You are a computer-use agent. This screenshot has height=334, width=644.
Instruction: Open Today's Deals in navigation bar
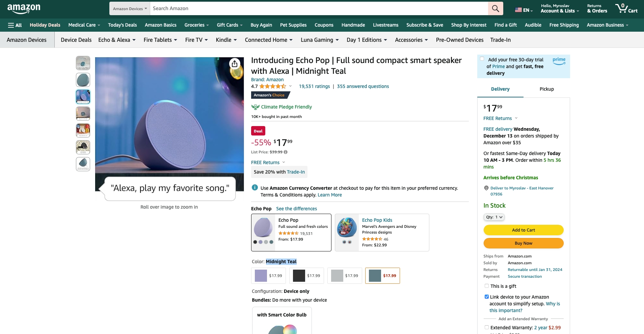(122, 25)
